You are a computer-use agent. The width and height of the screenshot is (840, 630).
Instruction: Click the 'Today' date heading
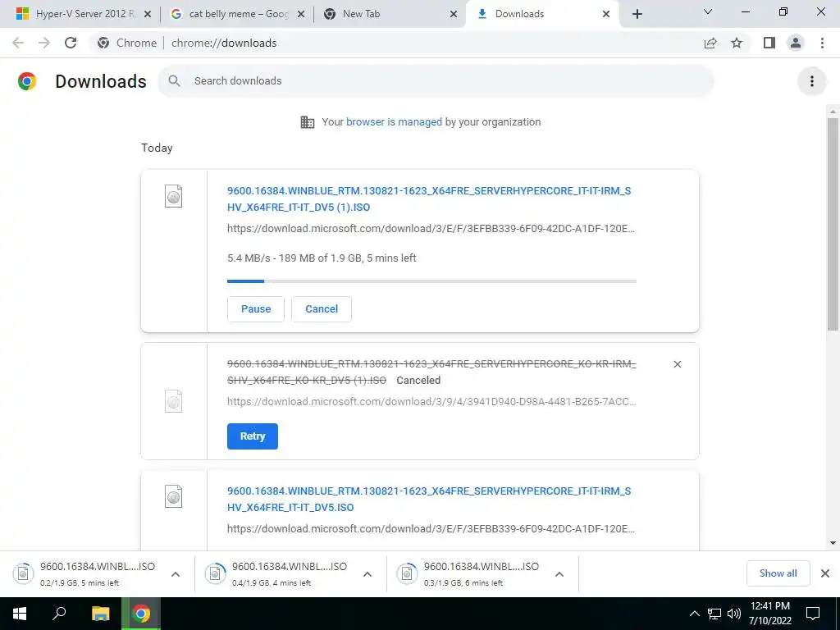[157, 148]
